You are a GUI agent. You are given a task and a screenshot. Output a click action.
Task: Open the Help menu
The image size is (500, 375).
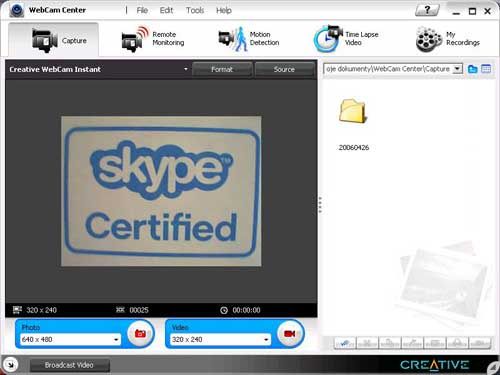[224, 10]
